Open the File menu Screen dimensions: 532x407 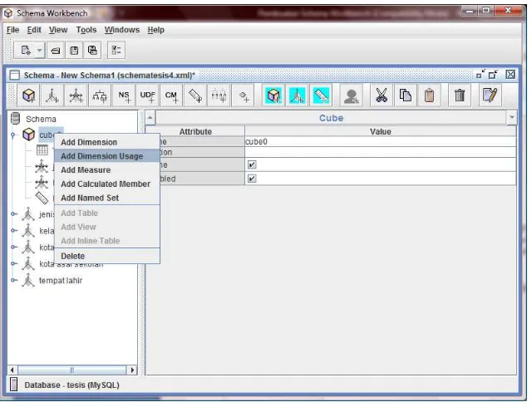click(x=13, y=30)
